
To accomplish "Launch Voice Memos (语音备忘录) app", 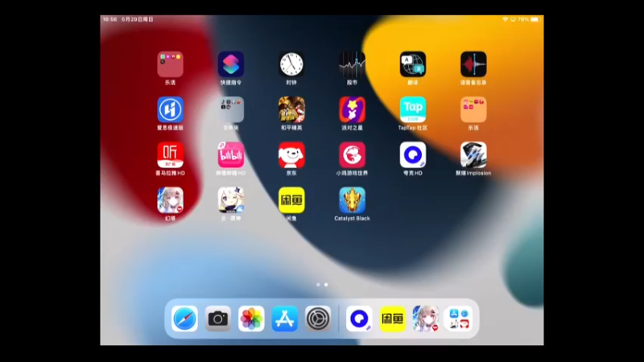I will (x=473, y=64).
